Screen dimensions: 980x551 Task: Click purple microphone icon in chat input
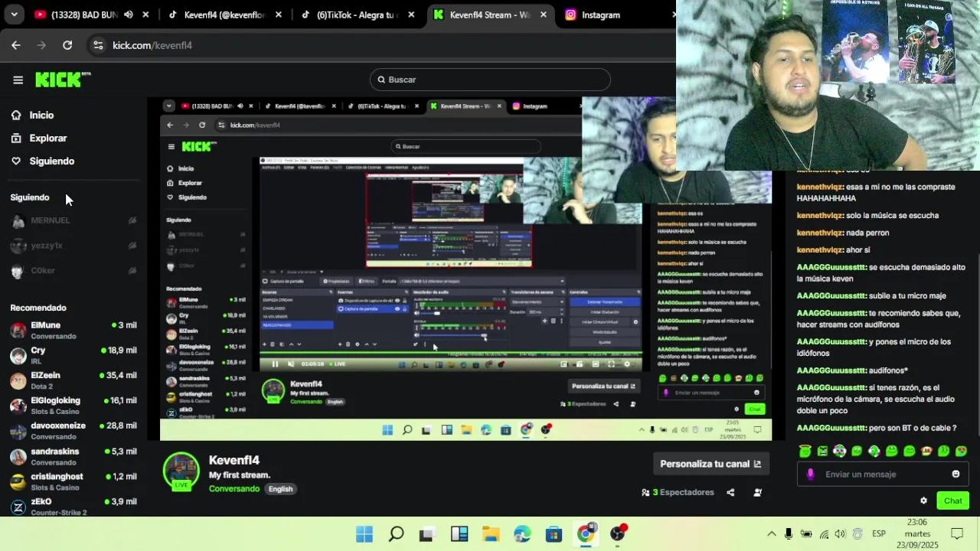(x=811, y=474)
